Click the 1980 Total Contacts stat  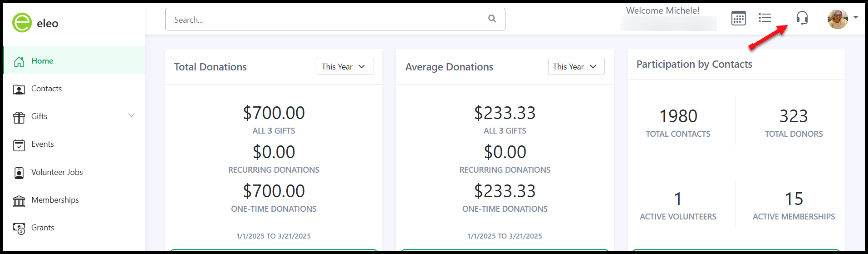(x=678, y=122)
